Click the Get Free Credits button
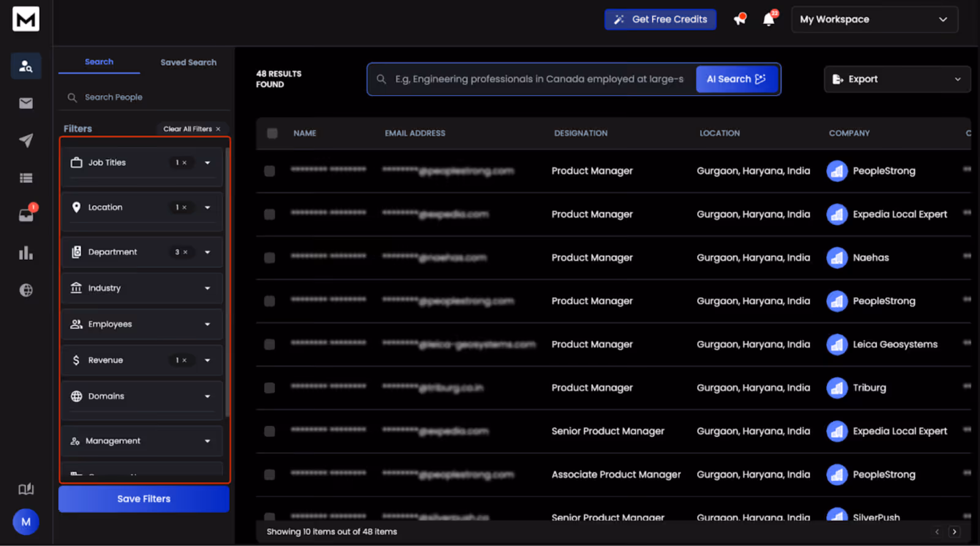The image size is (980, 546). point(660,19)
